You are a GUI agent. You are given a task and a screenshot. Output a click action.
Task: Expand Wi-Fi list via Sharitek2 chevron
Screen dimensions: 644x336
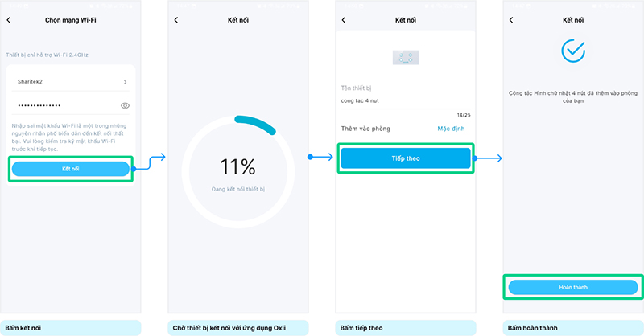pos(125,81)
